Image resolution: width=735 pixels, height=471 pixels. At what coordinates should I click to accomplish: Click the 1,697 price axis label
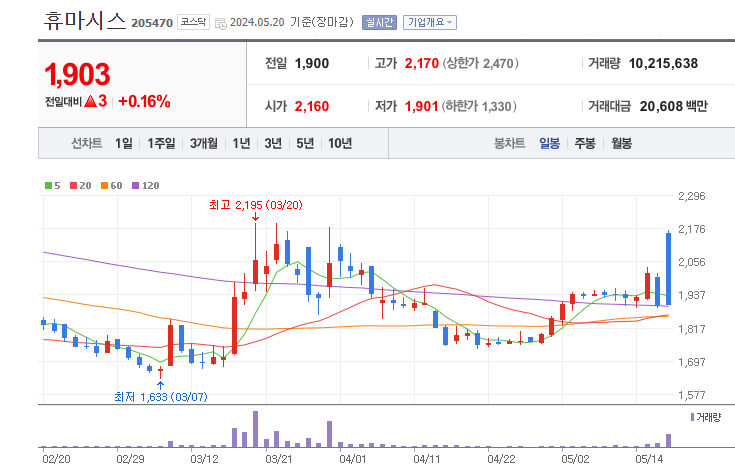[x=692, y=362]
